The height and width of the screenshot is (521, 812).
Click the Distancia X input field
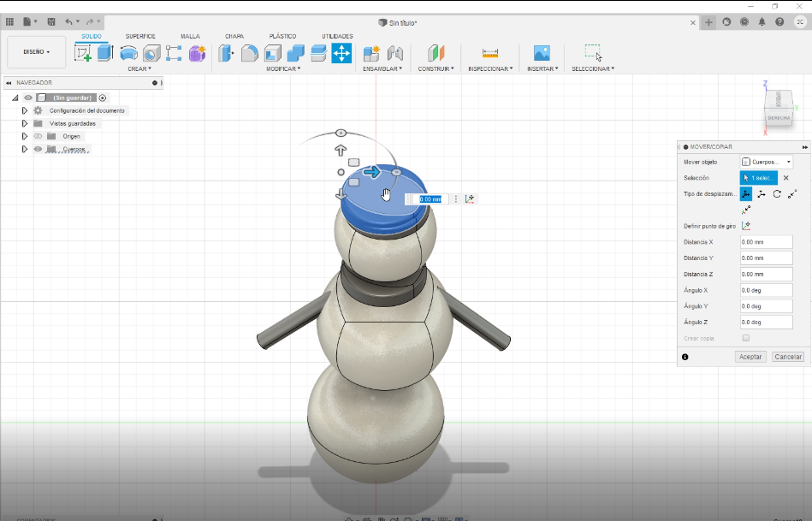pyautogui.click(x=767, y=242)
